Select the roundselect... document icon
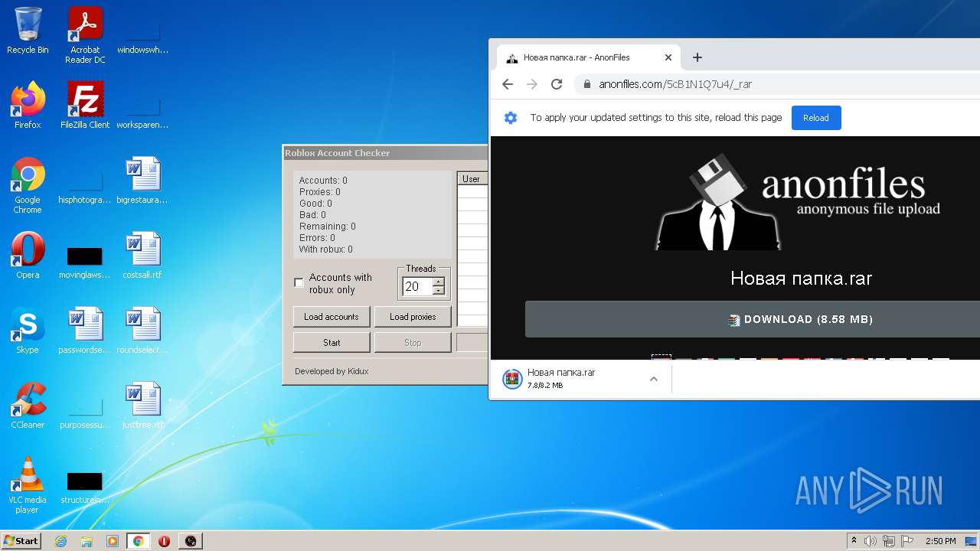Image resolution: width=980 pixels, height=551 pixels. click(142, 331)
